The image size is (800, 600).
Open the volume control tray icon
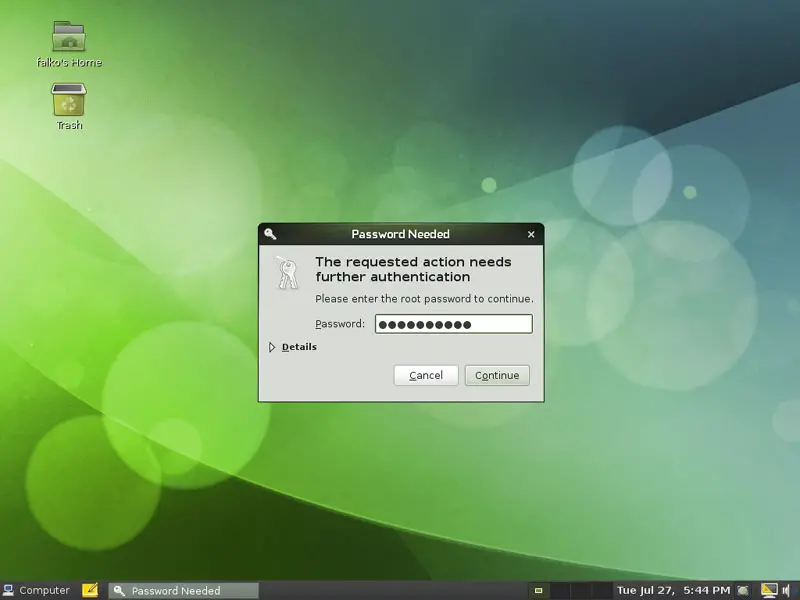(787, 590)
